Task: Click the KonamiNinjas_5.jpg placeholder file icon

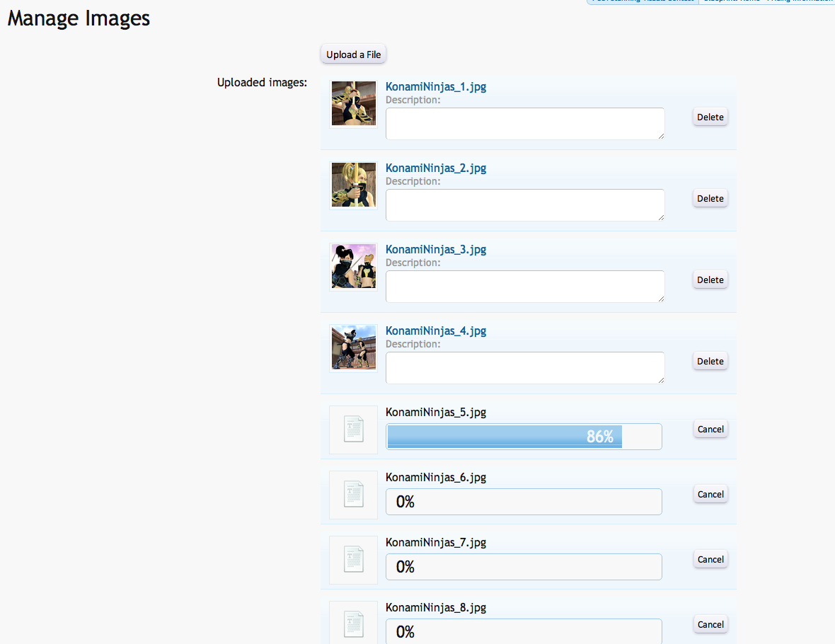Action: [x=353, y=430]
